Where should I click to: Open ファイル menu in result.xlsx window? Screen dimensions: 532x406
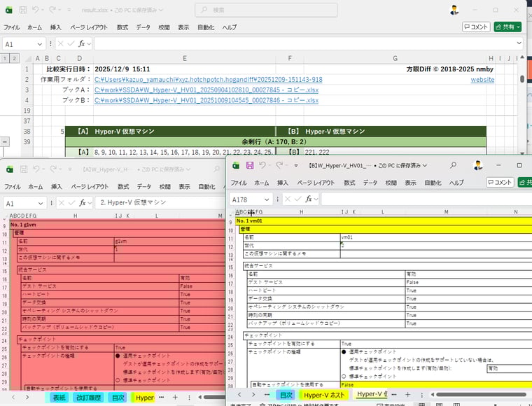tap(11, 27)
